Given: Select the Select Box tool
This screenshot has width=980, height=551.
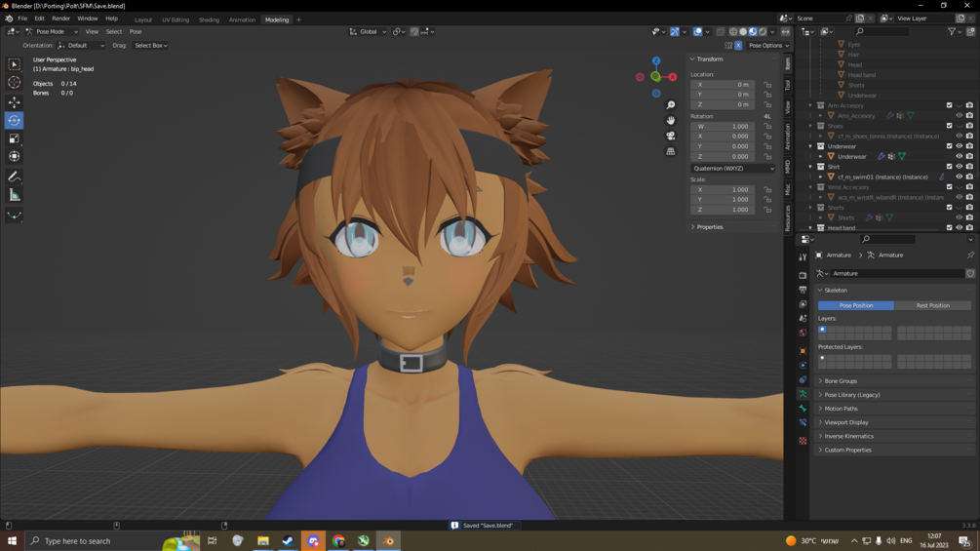Looking at the screenshot, I should point(14,64).
